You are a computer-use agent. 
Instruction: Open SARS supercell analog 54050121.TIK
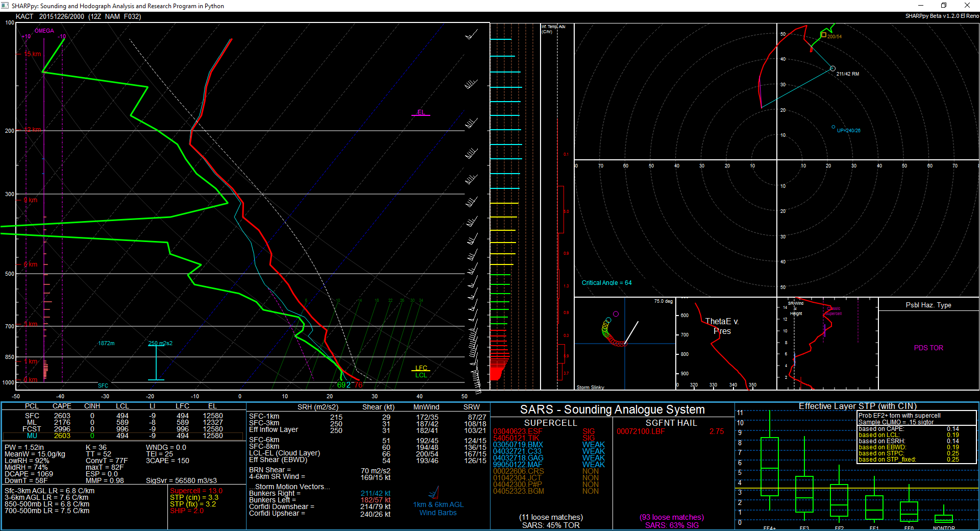click(516, 438)
